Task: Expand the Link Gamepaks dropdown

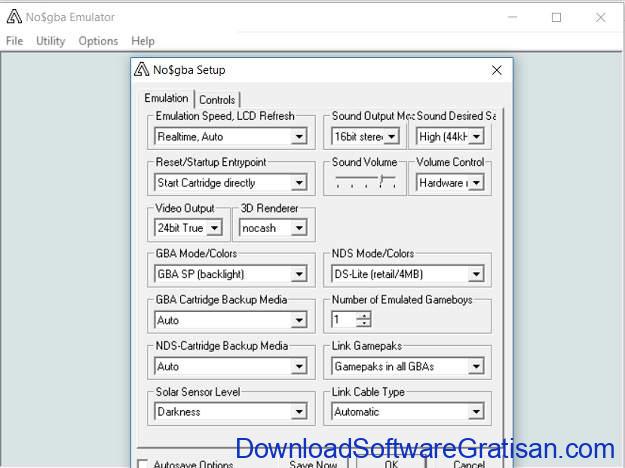Action: coord(476,366)
